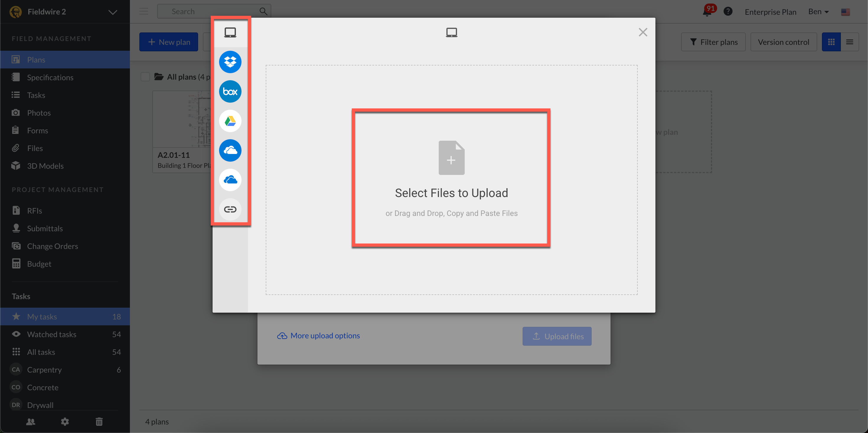The image size is (868, 433).
Task: Select My Device computer icon in sidebar
Action: click(x=230, y=33)
